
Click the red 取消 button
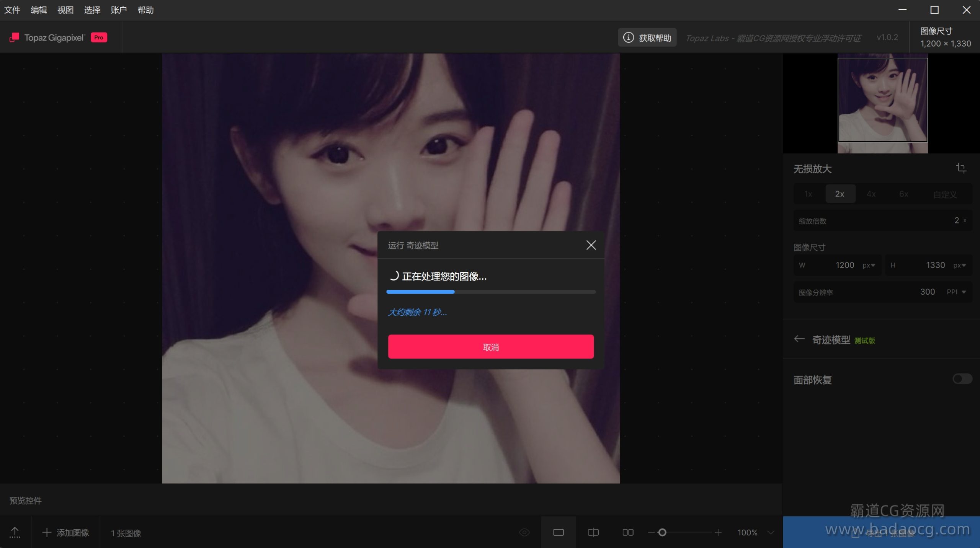(491, 347)
